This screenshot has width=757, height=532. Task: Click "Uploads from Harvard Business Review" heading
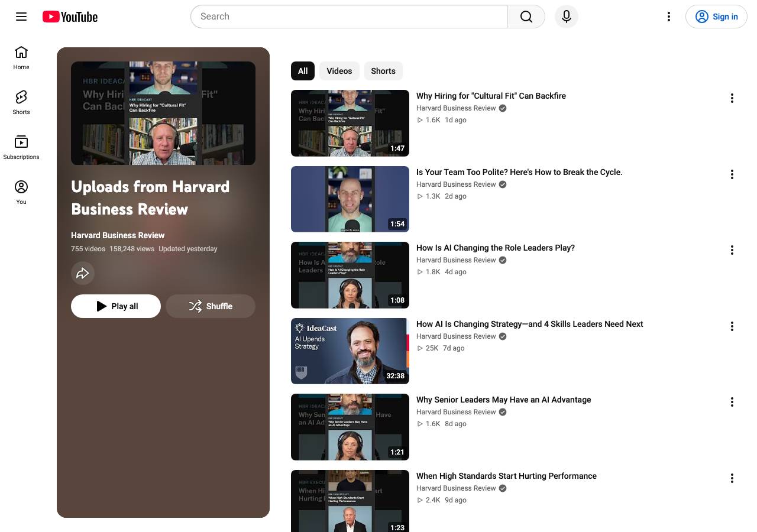pos(150,197)
